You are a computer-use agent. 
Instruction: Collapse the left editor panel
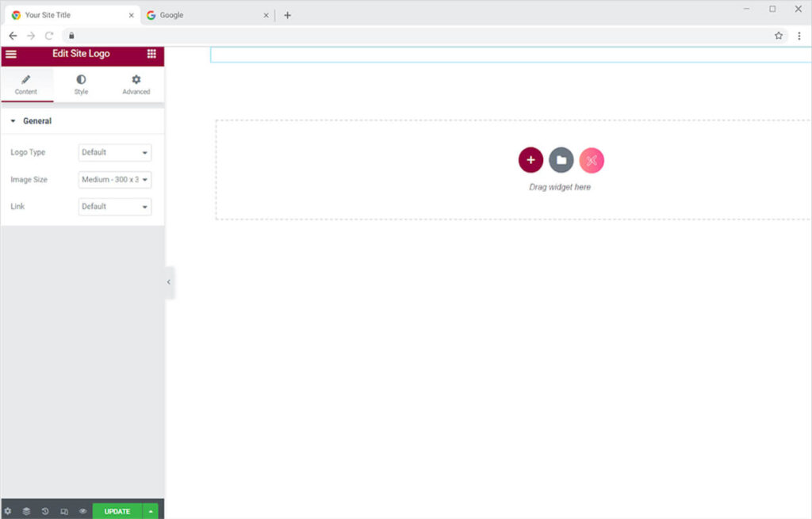[169, 282]
